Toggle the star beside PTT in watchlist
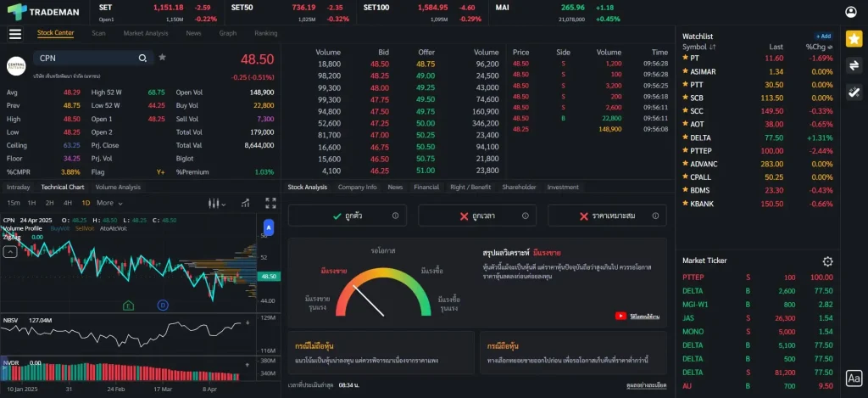868x398 pixels. 685,85
